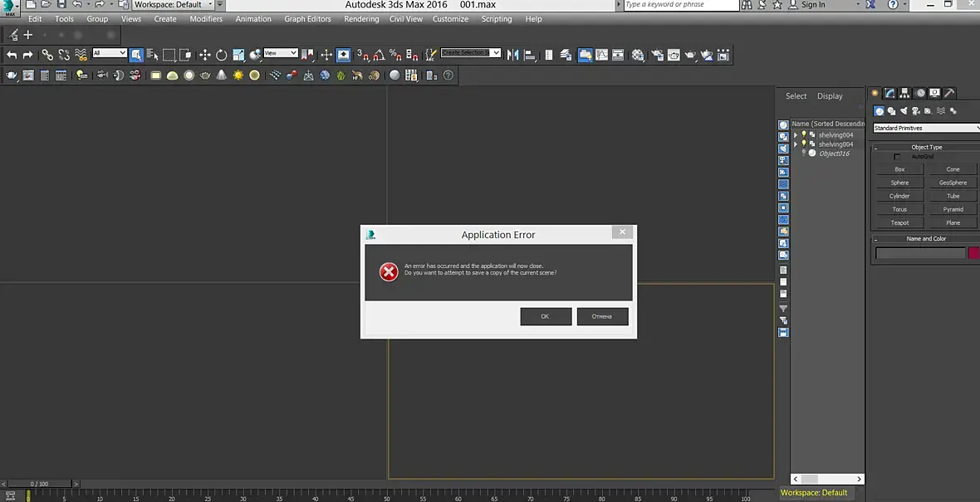Click the Redo arrow in main toolbar
The image size is (980, 502).
coord(27,55)
